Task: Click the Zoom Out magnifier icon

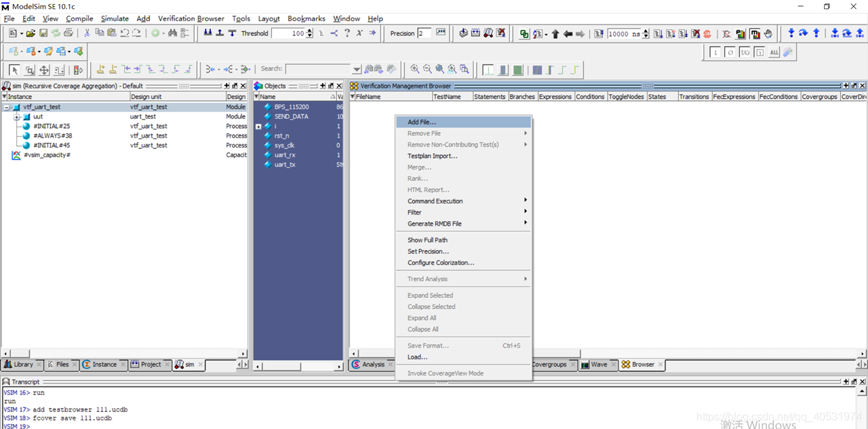Action: [x=427, y=69]
